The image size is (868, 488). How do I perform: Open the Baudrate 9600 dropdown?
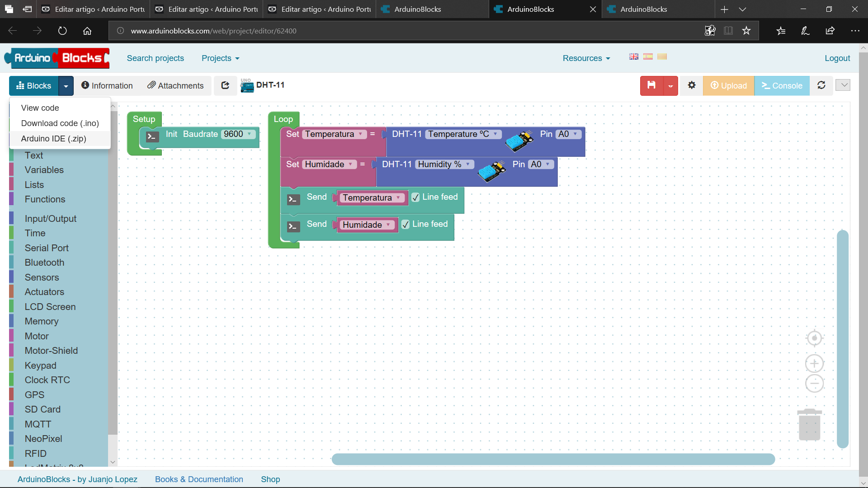click(238, 134)
